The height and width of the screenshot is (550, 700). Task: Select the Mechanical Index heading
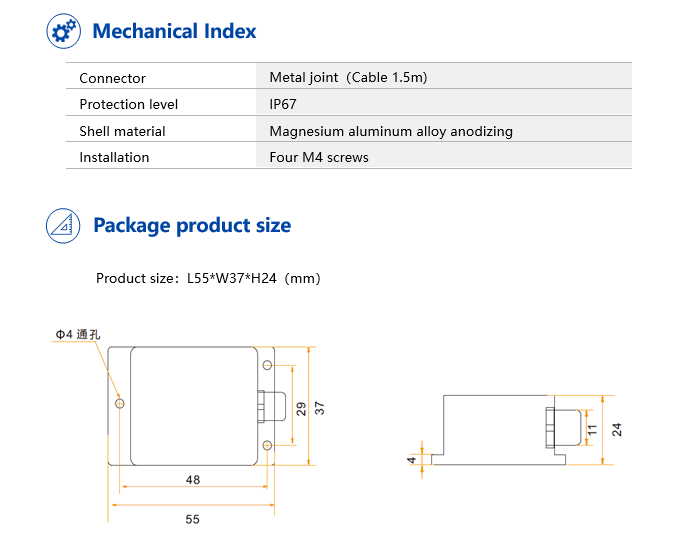[x=174, y=31]
